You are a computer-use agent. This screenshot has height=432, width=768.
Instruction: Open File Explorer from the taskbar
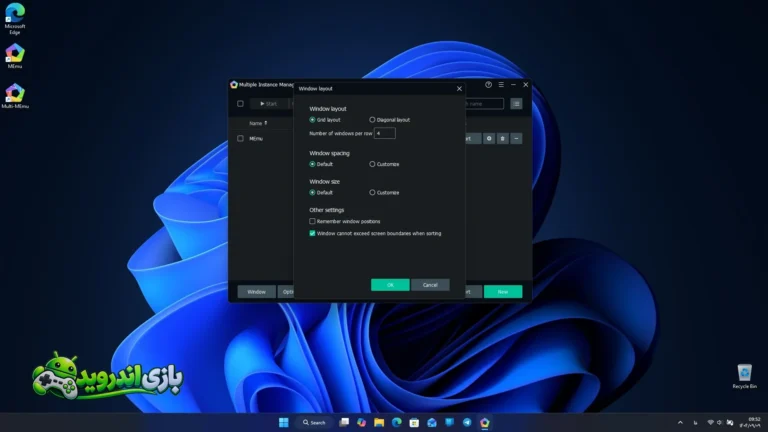[x=379, y=422]
